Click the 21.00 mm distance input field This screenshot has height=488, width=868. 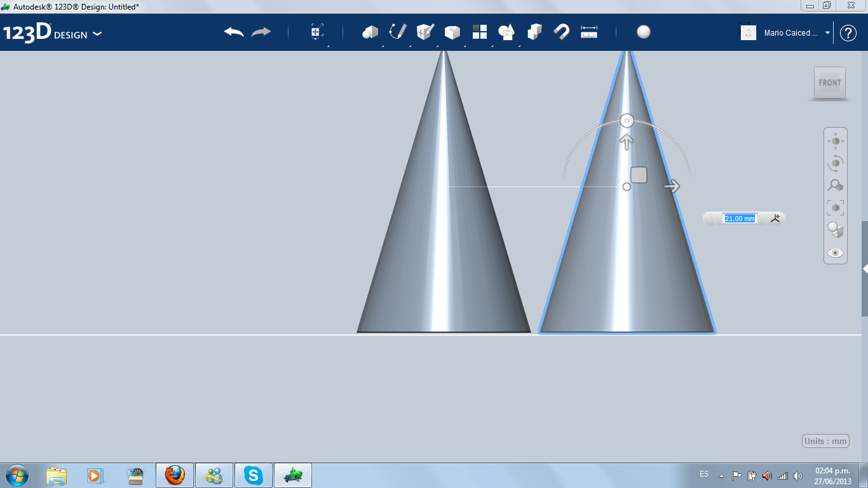pyautogui.click(x=740, y=219)
